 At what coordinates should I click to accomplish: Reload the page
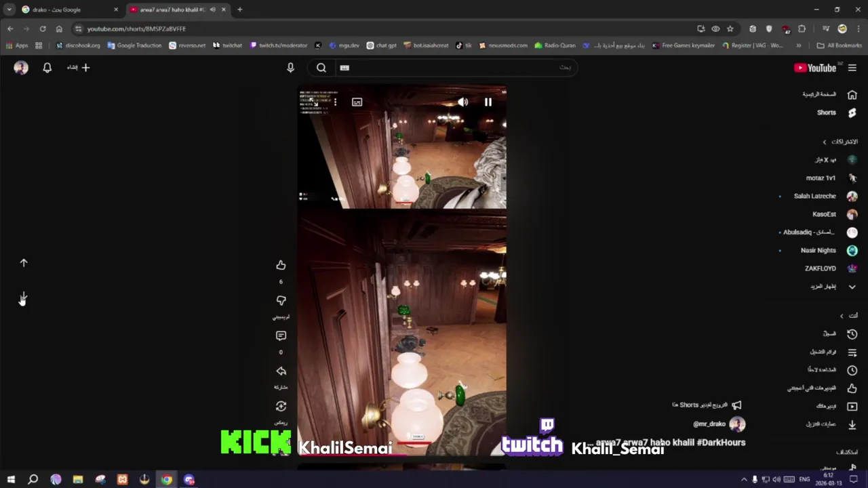(x=43, y=28)
